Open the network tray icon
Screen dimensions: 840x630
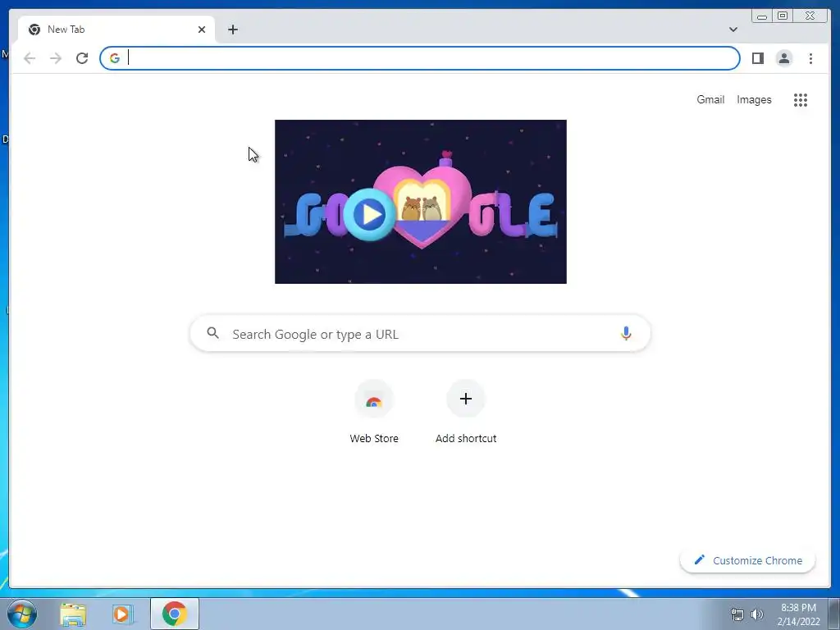[737, 614]
